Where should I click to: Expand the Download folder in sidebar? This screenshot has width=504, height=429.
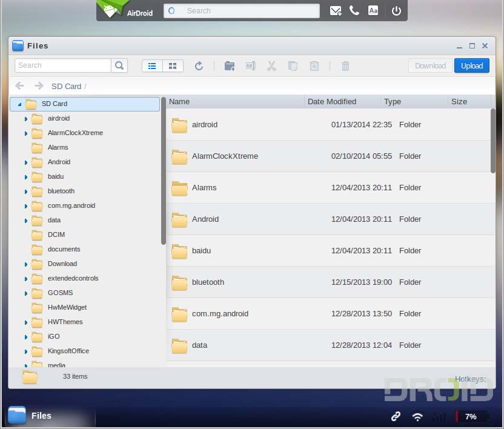[x=25, y=264]
